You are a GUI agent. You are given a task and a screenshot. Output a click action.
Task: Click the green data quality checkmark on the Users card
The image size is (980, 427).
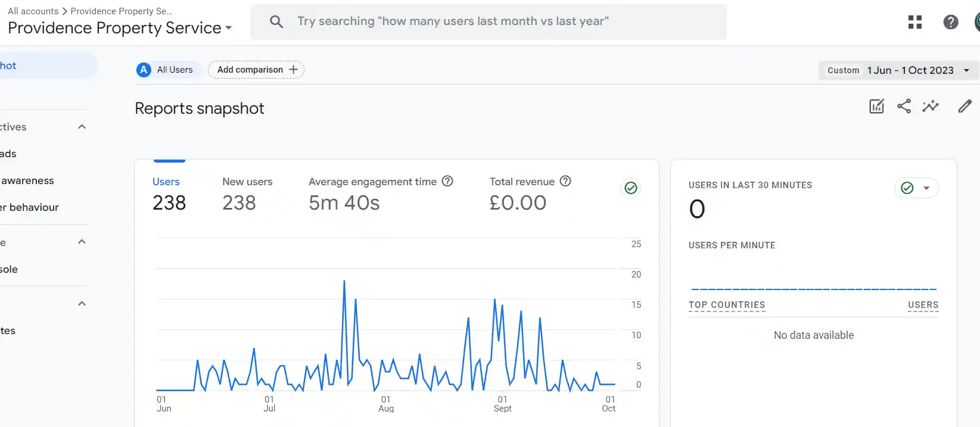[x=630, y=188]
